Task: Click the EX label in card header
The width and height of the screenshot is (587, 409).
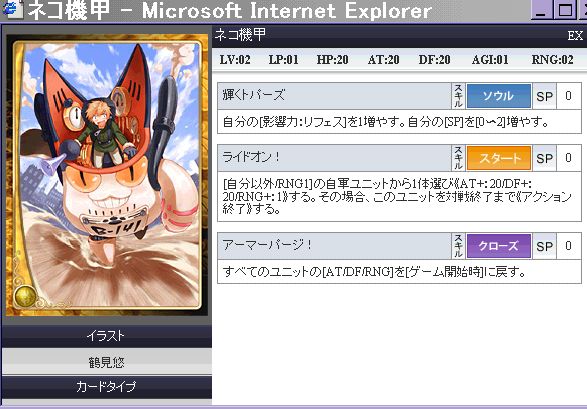Action: 575,36
